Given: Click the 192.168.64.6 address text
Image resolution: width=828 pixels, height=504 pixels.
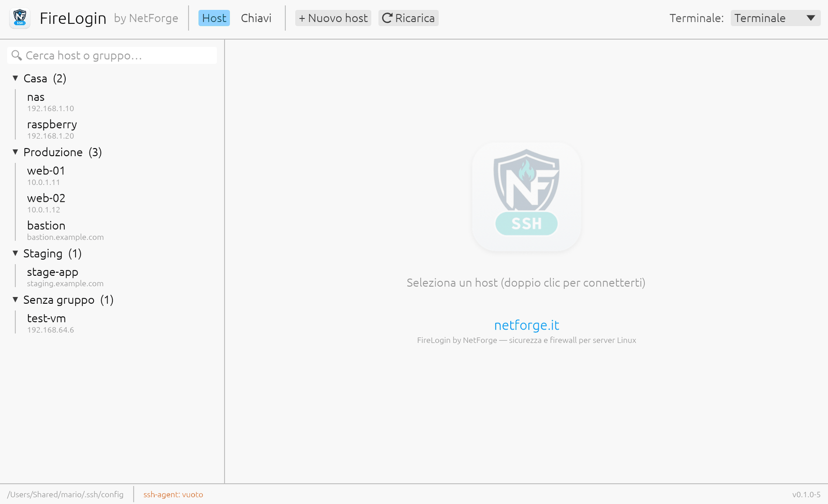Looking at the screenshot, I should tap(51, 330).
